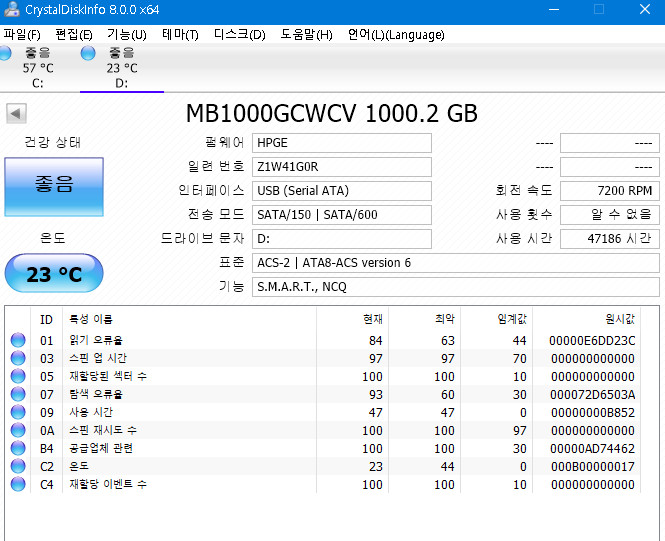Open the 파일(F) menu
665x541 pixels.
click(x=22, y=35)
